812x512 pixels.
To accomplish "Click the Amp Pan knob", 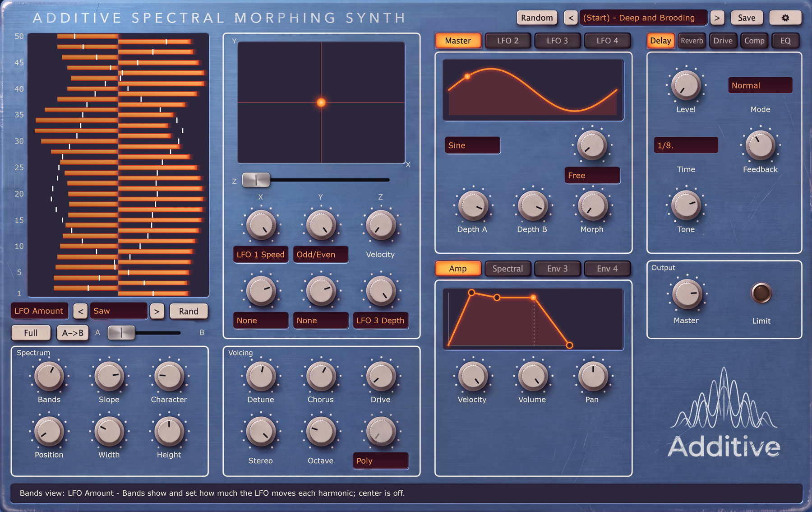I will (592, 376).
